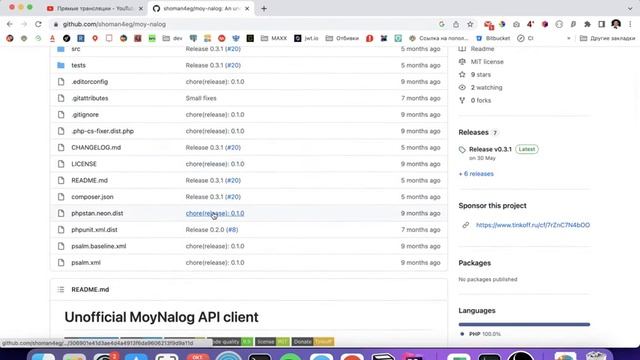The width and height of the screenshot is (640, 360).
Task: Open the src folder
Action: point(76,49)
